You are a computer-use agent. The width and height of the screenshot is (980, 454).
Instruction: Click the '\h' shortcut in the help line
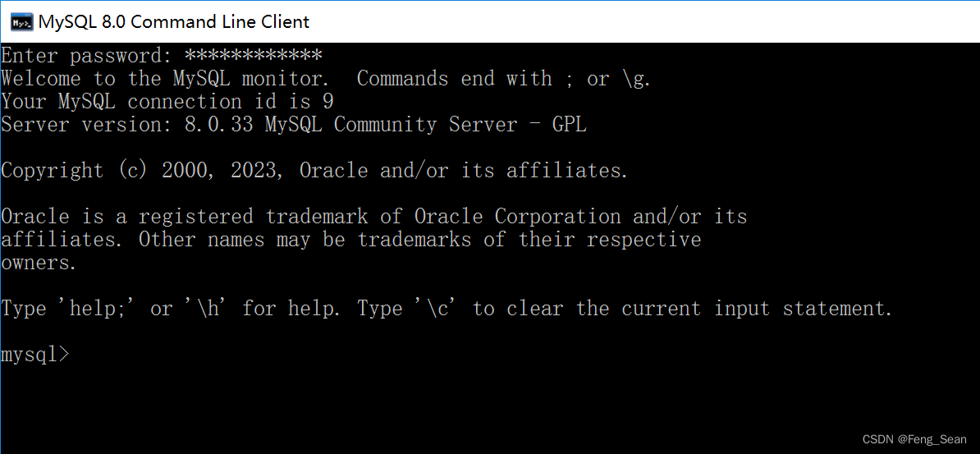[x=208, y=309]
